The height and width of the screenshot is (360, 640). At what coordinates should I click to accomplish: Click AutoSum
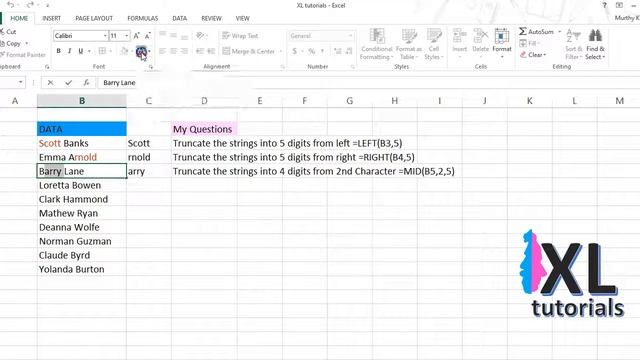[x=536, y=31]
